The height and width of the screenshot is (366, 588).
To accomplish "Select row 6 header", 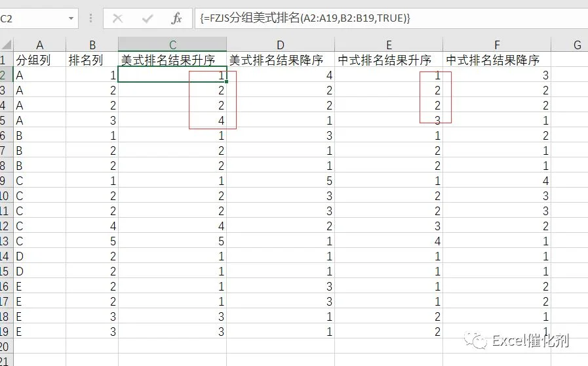I will point(7,136).
